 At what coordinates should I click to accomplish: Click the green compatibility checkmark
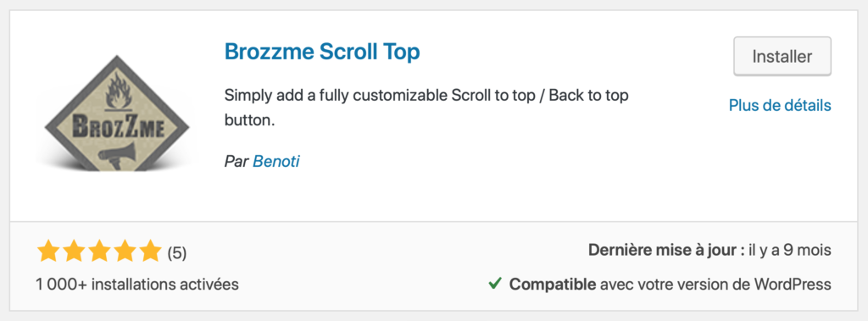click(495, 285)
